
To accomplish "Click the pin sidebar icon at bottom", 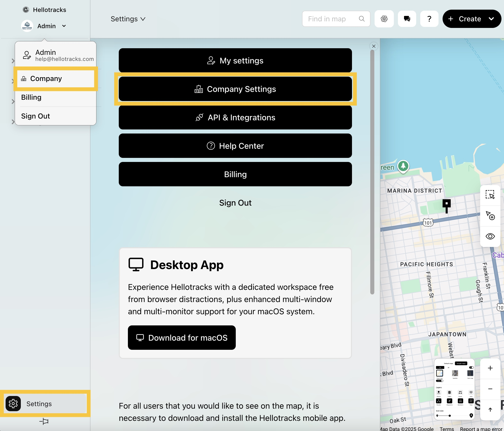I will [x=44, y=421].
